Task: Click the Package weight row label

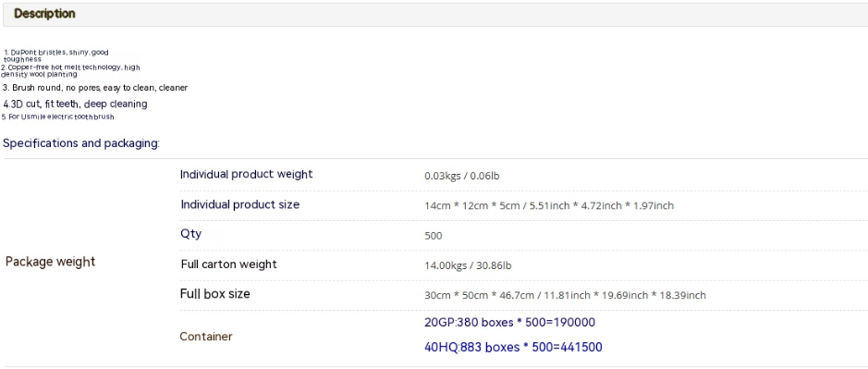Action: pos(50,262)
